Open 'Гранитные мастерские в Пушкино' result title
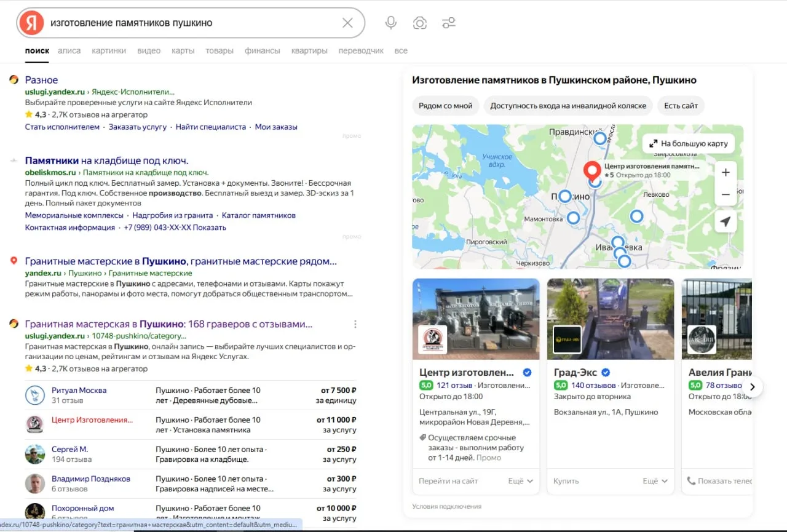787x532 pixels. (181, 261)
